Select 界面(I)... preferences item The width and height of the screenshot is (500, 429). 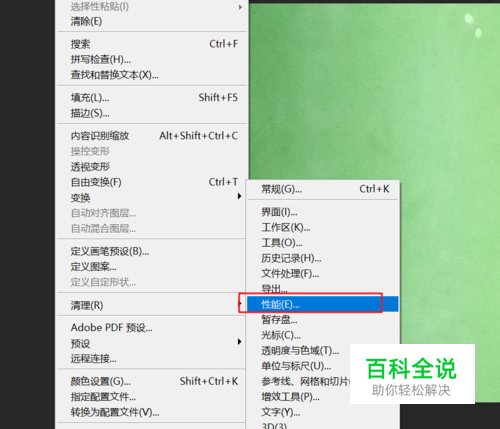point(323,212)
